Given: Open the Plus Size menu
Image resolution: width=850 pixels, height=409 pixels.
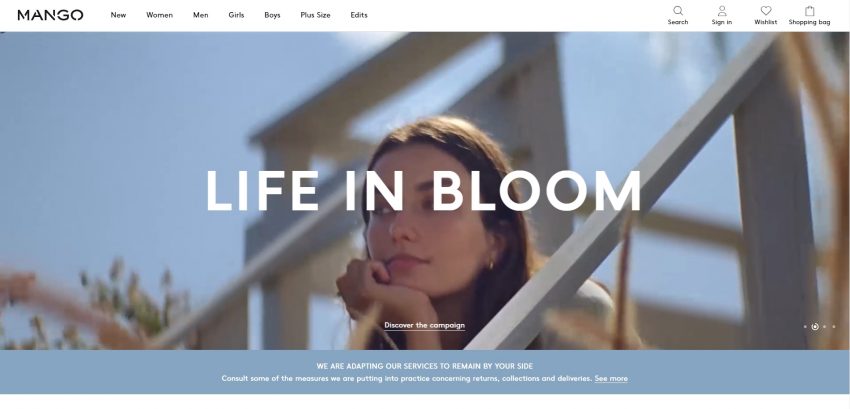Looking at the screenshot, I should click(315, 15).
